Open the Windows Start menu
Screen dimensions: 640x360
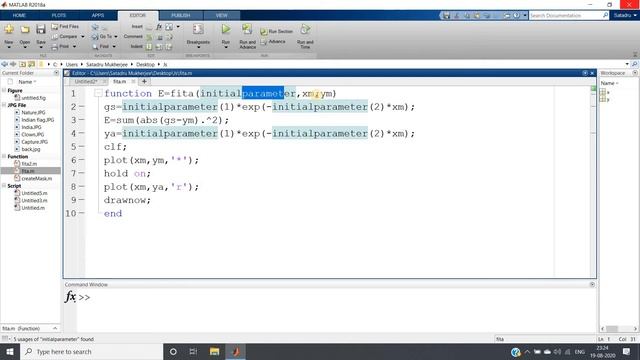(x=10, y=352)
